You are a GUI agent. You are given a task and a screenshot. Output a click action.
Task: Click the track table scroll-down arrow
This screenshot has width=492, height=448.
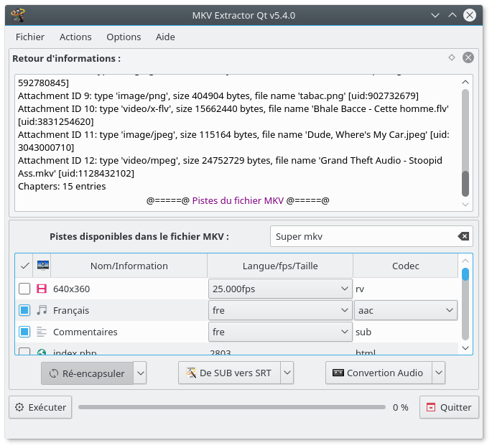point(465,348)
